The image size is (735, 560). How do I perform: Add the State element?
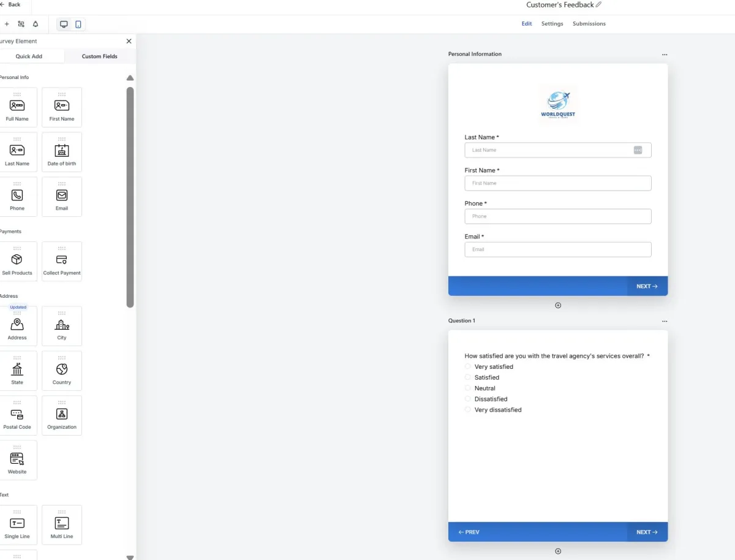(x=17, y=371)
